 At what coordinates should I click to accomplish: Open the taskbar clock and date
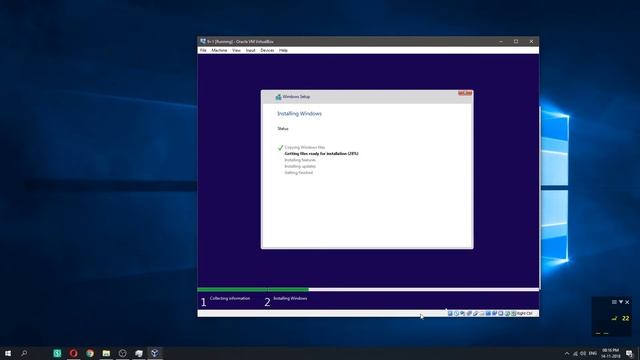click(x=611, y=353)
